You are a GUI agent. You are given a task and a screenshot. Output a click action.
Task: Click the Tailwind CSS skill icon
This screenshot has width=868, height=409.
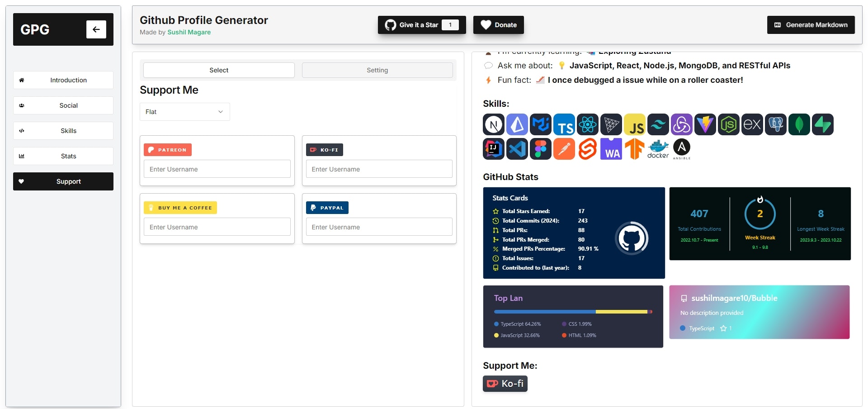(658, 124)
